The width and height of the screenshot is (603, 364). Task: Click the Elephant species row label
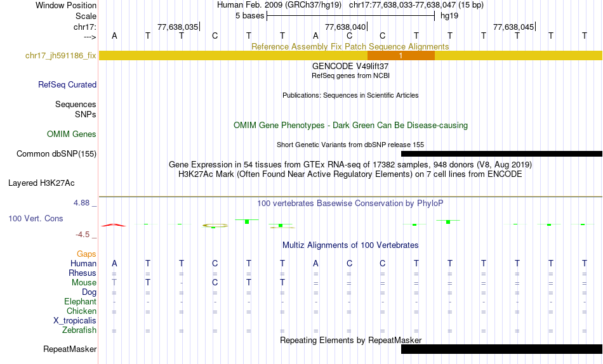point(80,301)
